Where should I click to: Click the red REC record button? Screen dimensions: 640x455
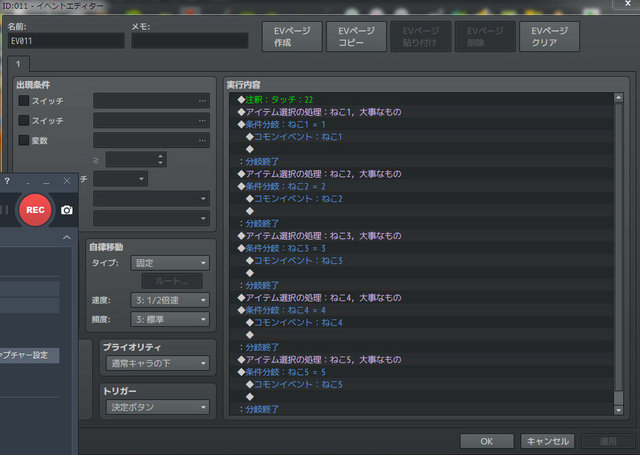(x=35, y=210)
